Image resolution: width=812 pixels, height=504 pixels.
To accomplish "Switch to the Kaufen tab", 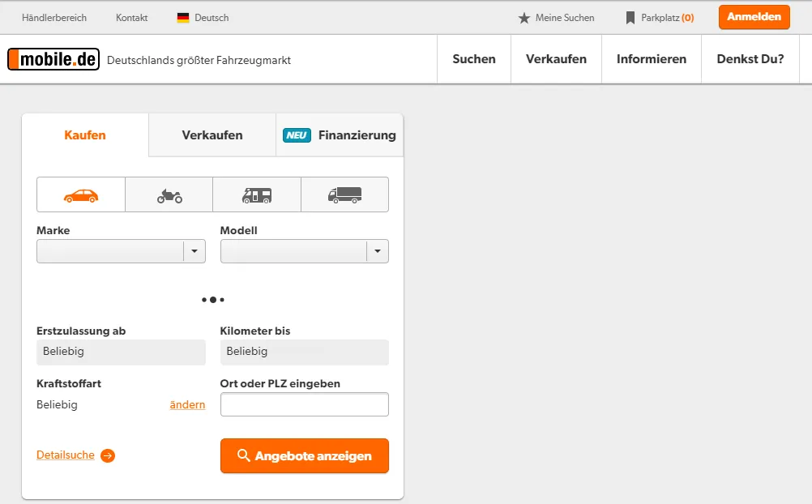I will [x=85, y=135].
